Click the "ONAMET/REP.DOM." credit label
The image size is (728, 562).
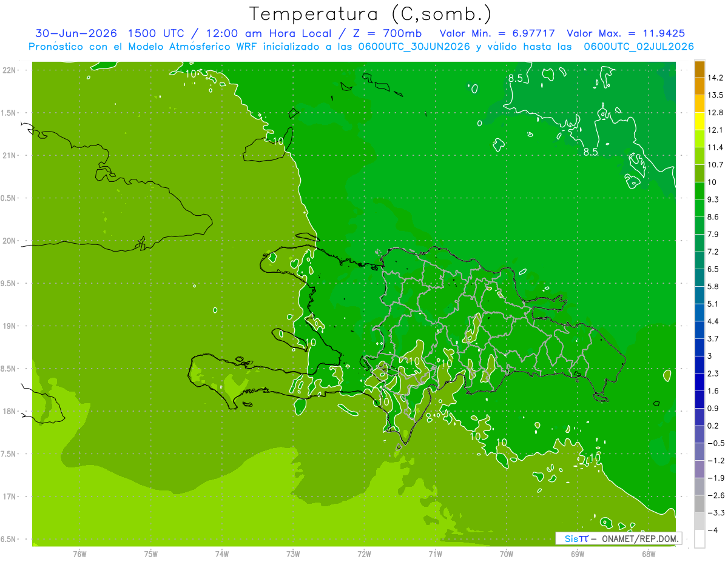(640, 538)
